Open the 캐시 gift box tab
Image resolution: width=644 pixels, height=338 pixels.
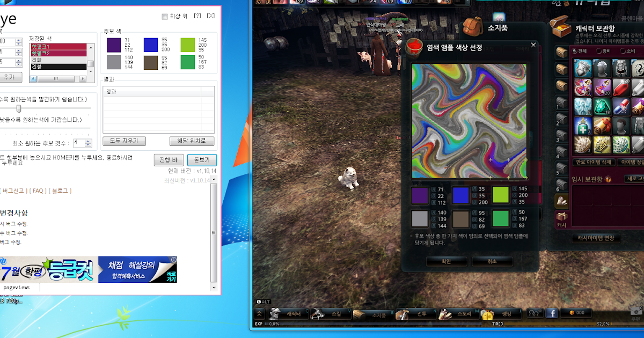pyautogui.click(x=562, y=221)
